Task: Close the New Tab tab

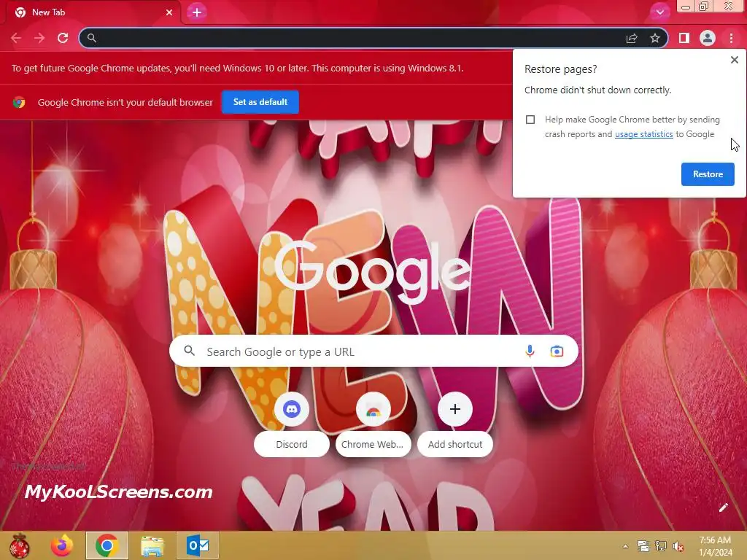Action: pyautogui.click(x=169, y=12)
